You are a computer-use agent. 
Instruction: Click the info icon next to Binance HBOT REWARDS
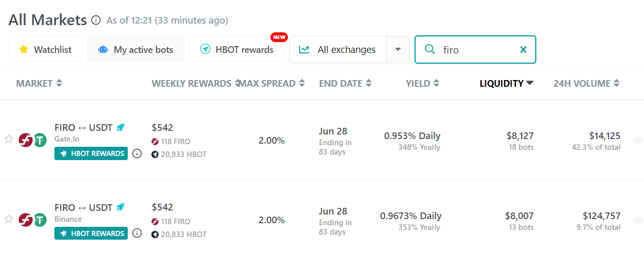(137, 233)
